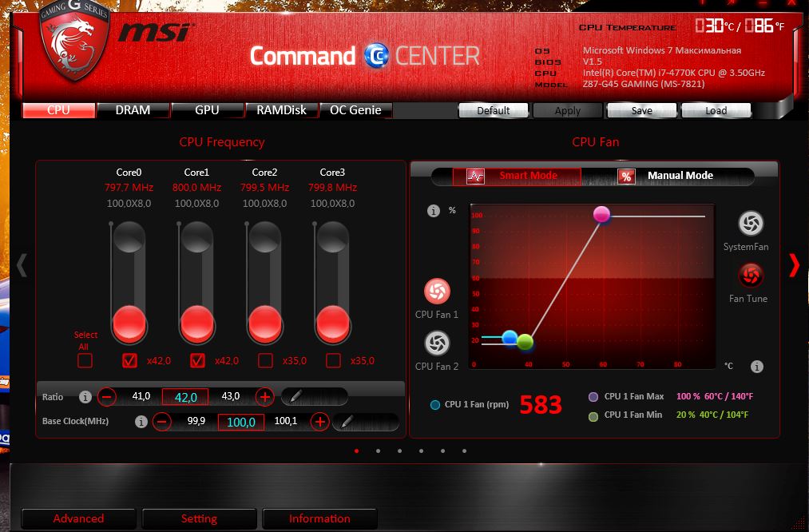The image size is (809, 532).
Task: Select the 43,0 ratio value
Action: 231,396
